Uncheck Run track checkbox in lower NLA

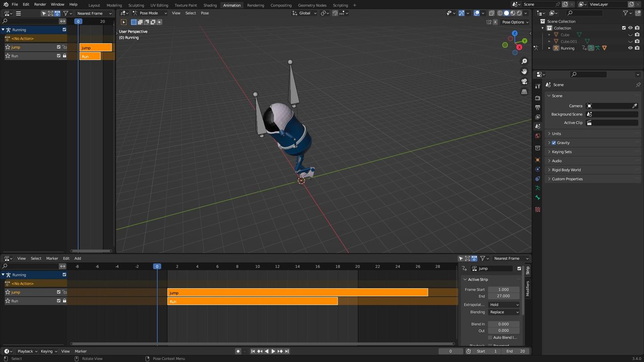point(59,301)
